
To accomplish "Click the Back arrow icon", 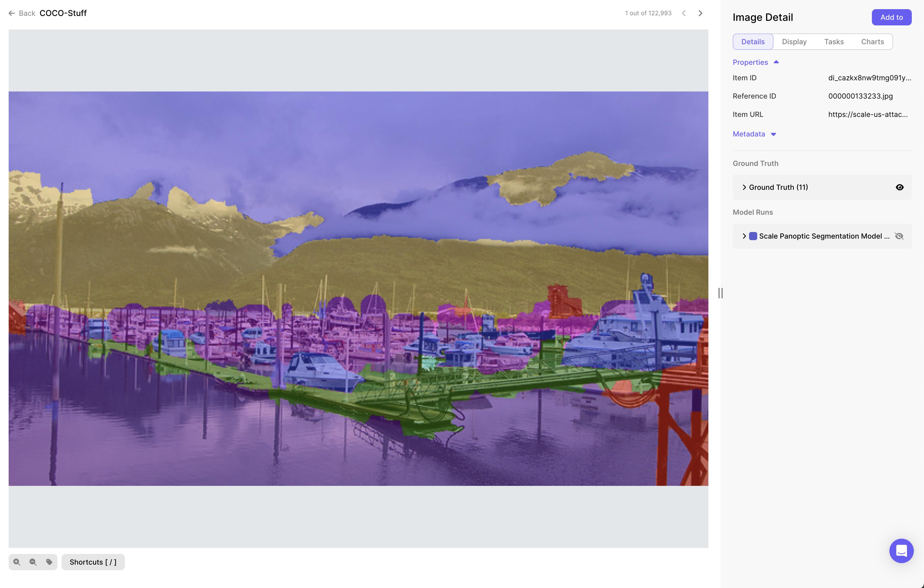I will [x=12, y=13].
